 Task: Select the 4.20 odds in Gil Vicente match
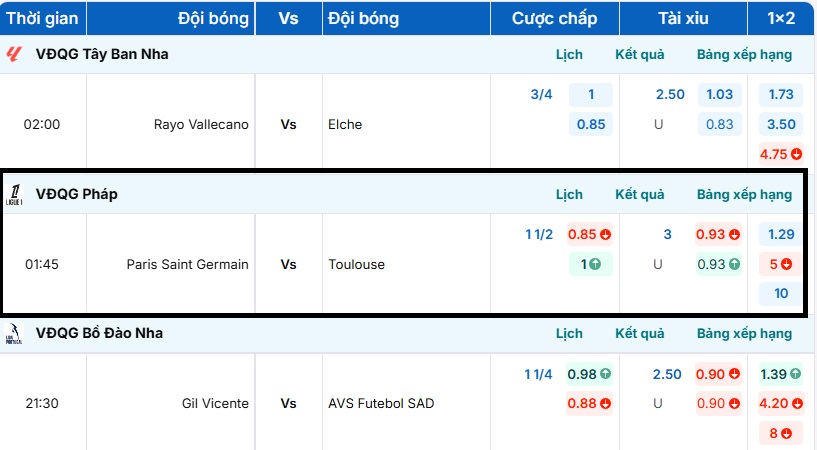[780, 404]
